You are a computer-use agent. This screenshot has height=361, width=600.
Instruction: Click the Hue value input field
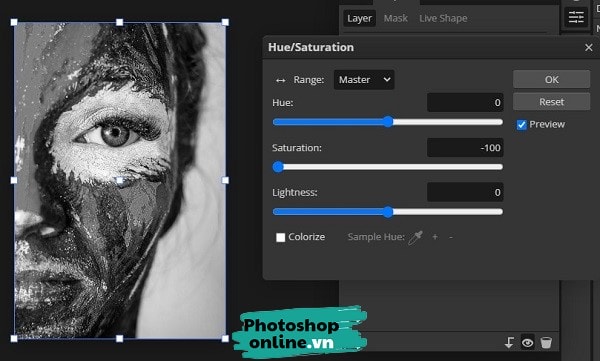click(465, 102)
